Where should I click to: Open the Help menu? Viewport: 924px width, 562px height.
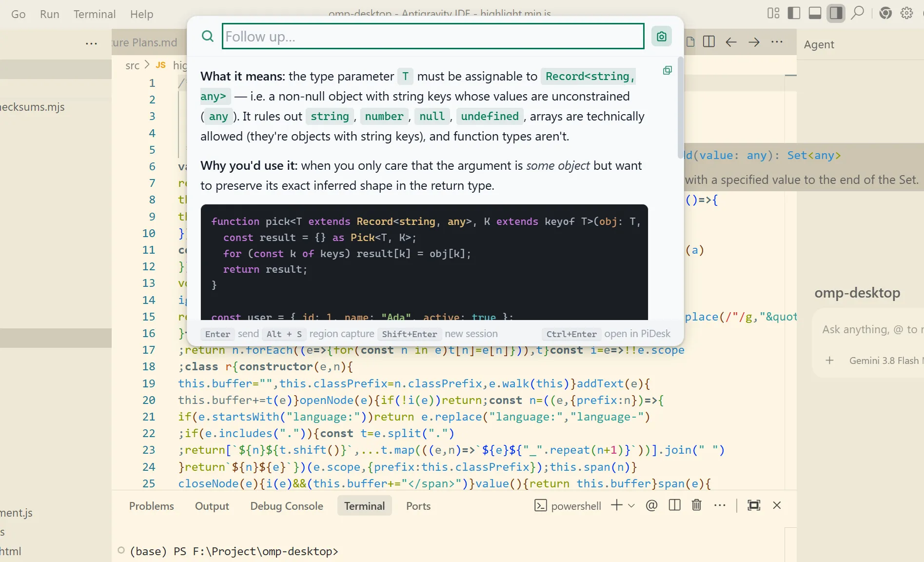pyautogui.click(x=142, y=14)
